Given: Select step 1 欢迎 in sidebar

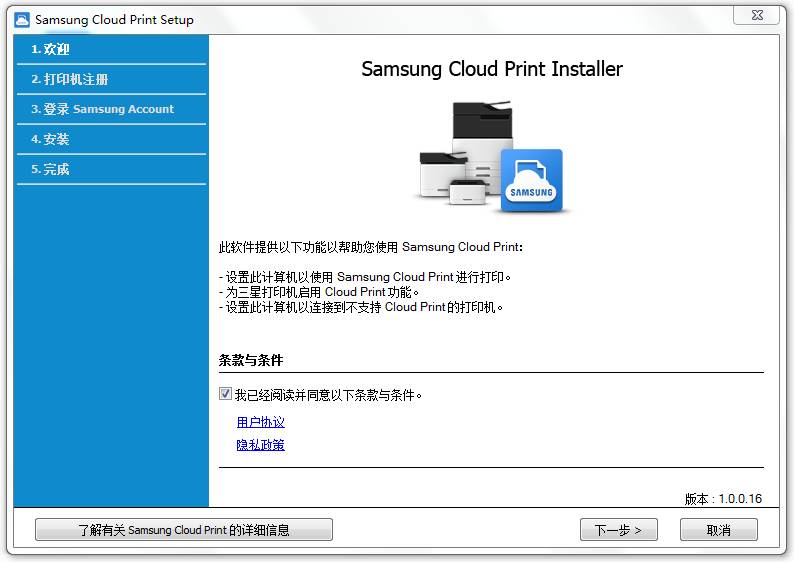Looking at the screenshot, I should pos(111,49).
